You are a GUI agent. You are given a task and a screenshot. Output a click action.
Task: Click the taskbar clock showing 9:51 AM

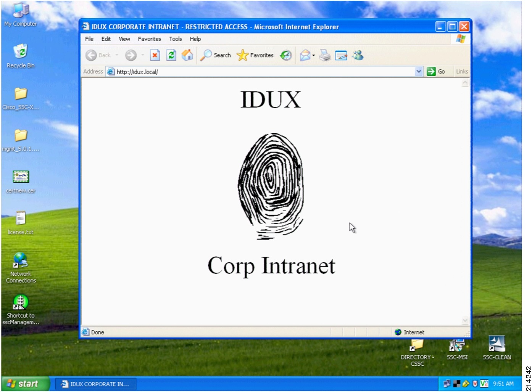click(x=503, y=384)
